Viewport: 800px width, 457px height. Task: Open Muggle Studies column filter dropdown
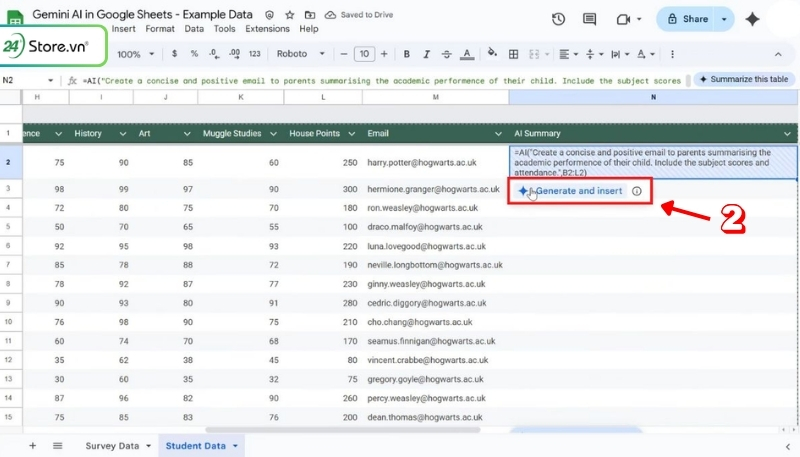[x=273, y=134]
